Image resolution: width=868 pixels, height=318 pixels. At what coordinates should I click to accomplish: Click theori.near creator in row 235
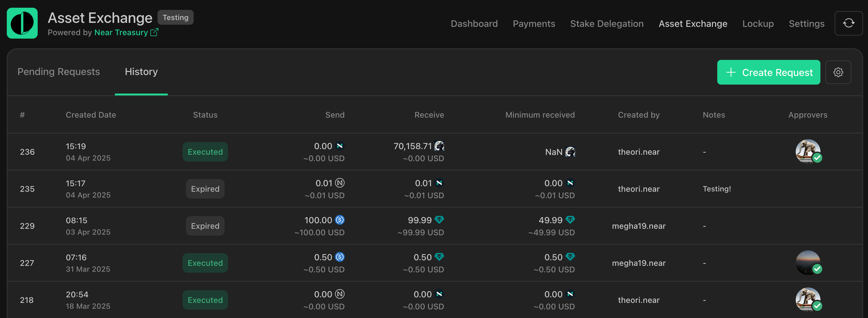pyautogui.click(x=638, y=189)
